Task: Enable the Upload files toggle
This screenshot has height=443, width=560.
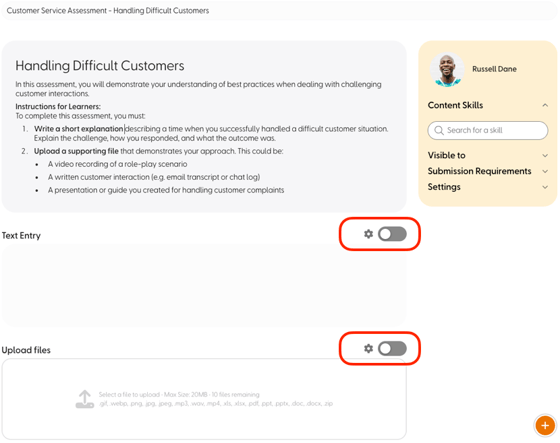Action: pyautogui.click(x=392, y=348)
